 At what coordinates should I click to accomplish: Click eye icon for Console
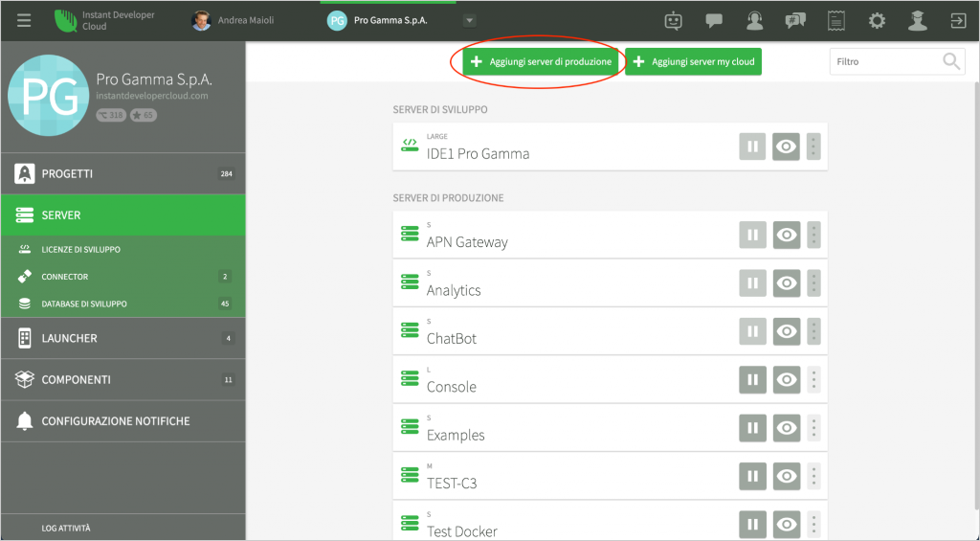click(x=787, y=379)
